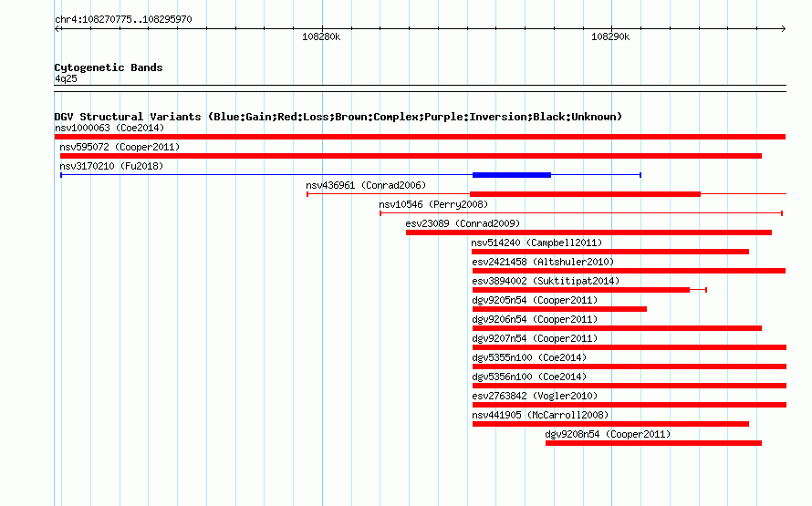Click the ruler's left arrow end

point(57,29)
